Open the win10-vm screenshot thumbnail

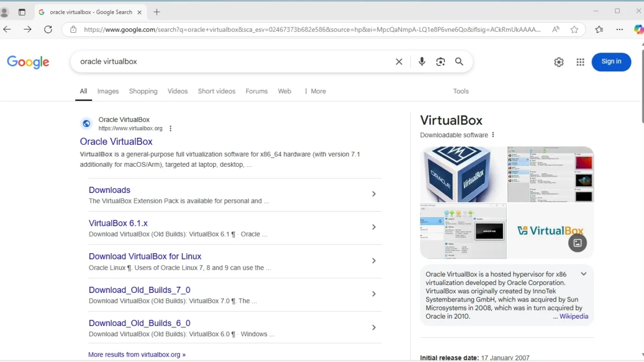(x=463, y=231)
